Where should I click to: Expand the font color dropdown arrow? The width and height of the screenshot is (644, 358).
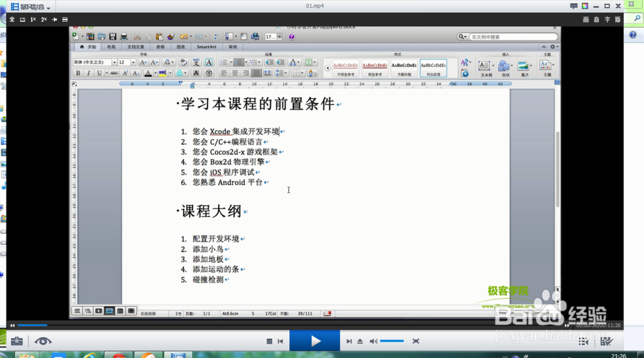pos(155,73)
